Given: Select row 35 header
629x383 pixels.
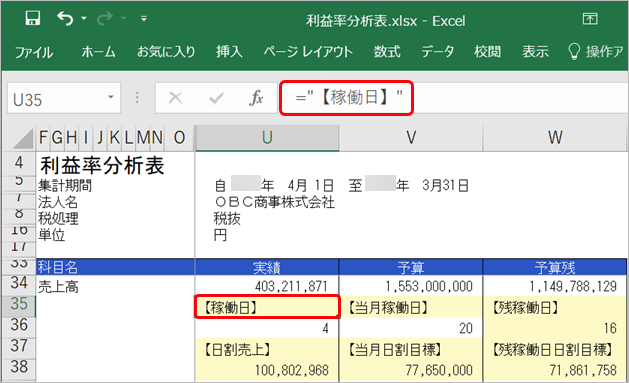Looking at the screenshot, I should (18, 305).
